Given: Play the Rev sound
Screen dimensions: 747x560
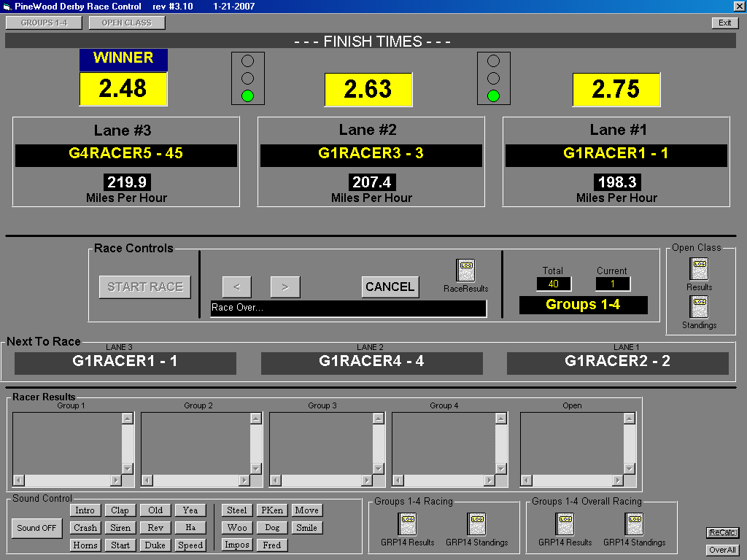Looking at the screenshot, I should [x=155, y=528].
